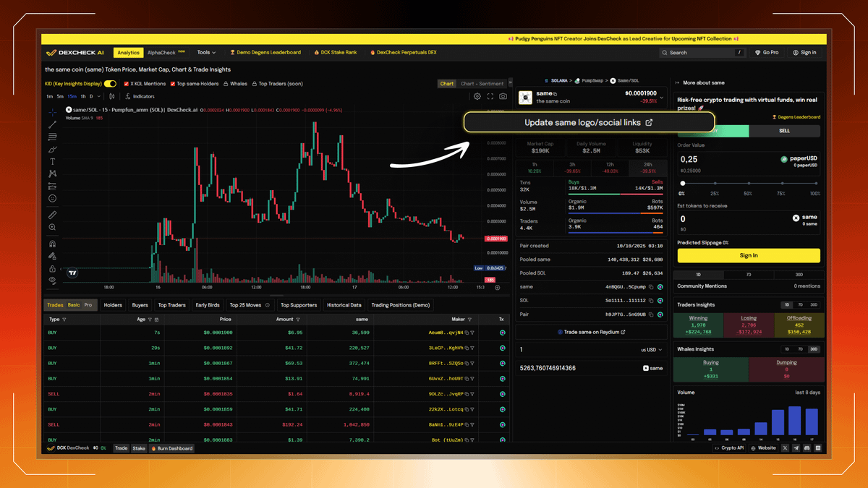
Task: Open Telegram from the footer icons
Action: click(x=796, y=448)
